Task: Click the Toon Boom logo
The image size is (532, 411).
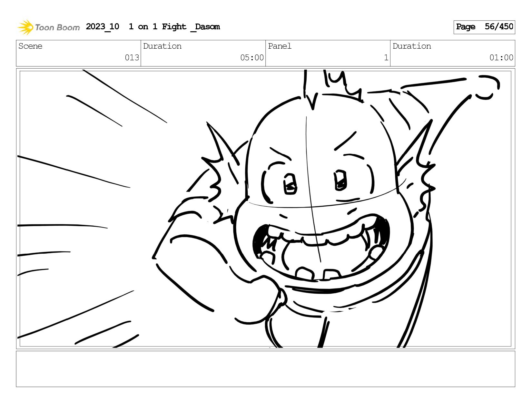Action: [x=48, y=27]
